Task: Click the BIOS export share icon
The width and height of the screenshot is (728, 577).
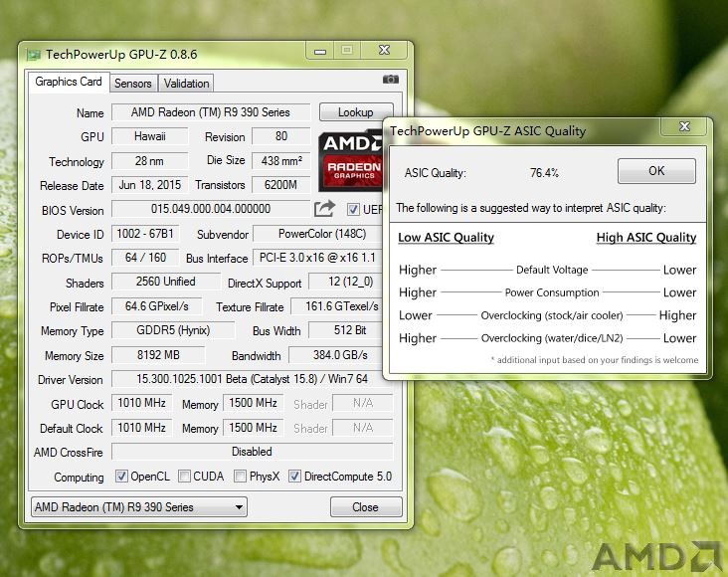Action: coord(324,209)
